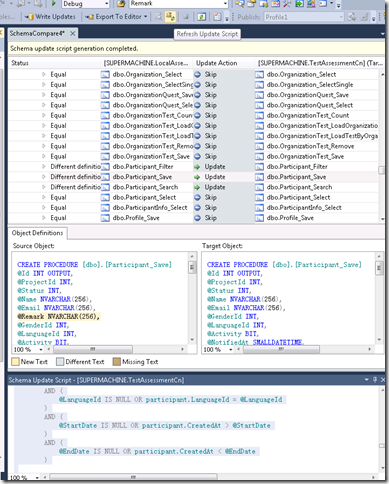The image size is (389, 484).
Task: Click target procedure icon for dbo.Profile_Save
Action: (259, 218)
